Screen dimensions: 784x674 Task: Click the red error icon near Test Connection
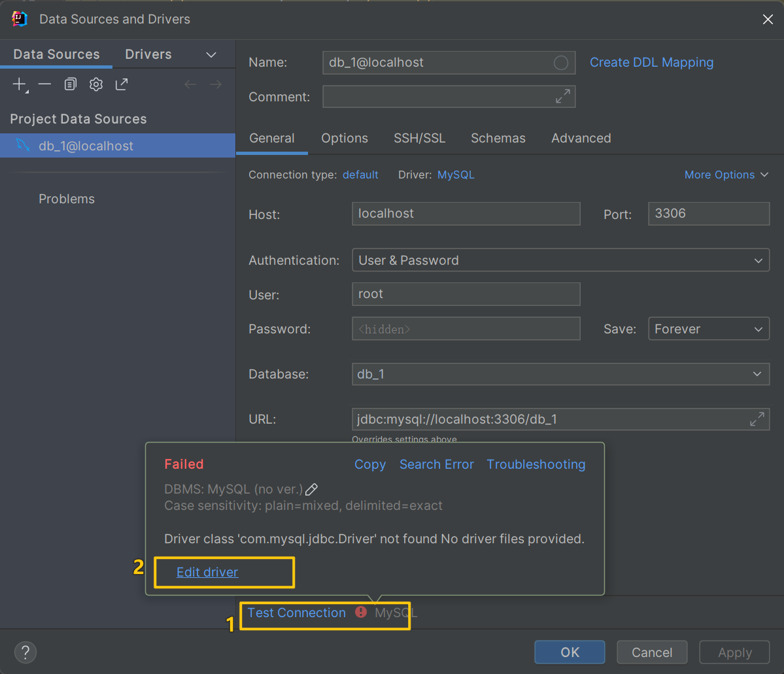tap(360, 612)
